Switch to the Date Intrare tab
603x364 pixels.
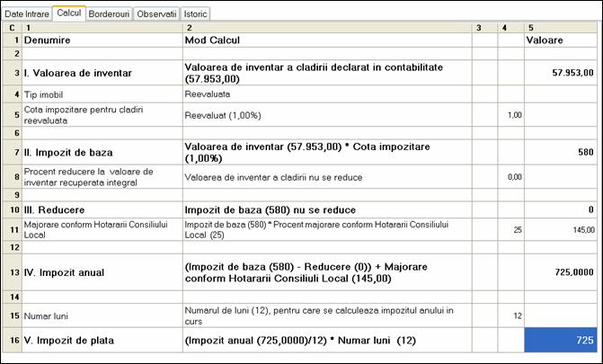pyautogui.click(x=27, y=14)
